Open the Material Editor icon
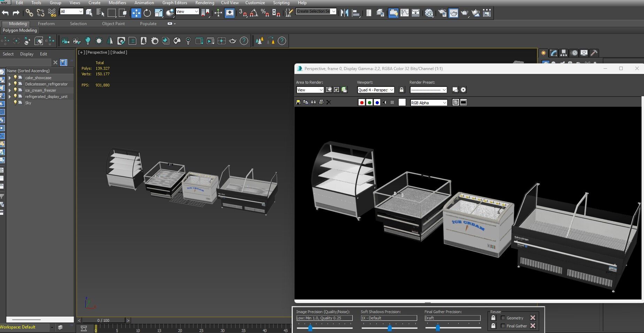The image size is (644, 333). (429, 13)
